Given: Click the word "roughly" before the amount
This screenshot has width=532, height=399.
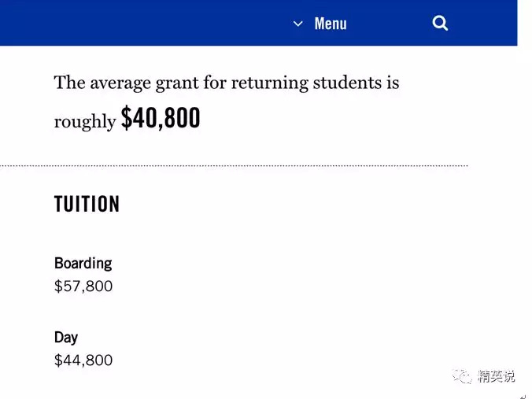Looking at the screenshot, I should 85,122.
